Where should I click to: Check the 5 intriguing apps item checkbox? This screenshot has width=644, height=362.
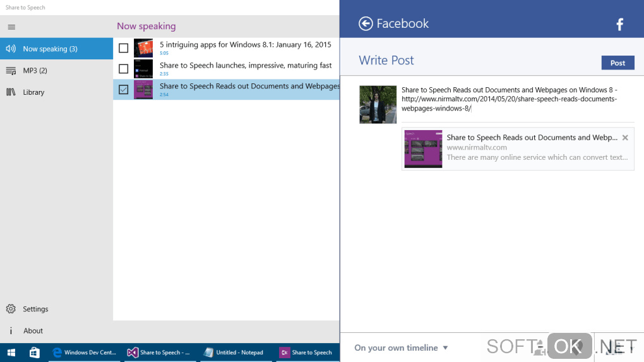click(123, 48)
